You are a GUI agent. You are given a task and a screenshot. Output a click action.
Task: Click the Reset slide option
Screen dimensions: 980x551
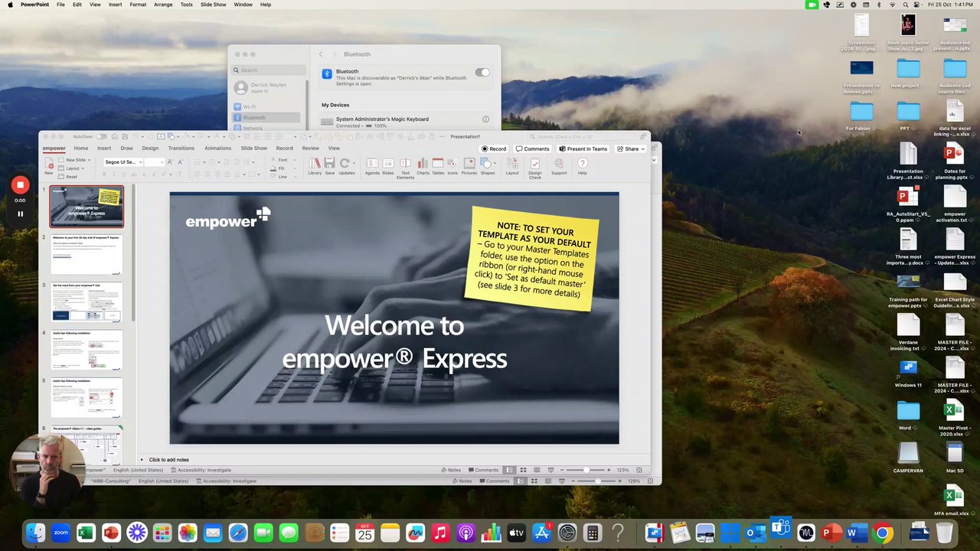(68, 177)
